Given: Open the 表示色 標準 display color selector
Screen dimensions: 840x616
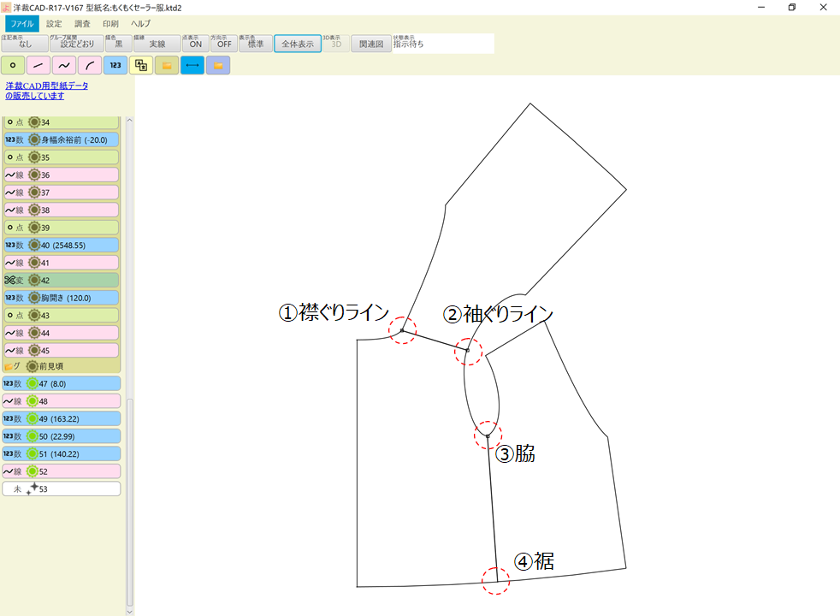Looking at the screenshot, I should pos(254,43).
